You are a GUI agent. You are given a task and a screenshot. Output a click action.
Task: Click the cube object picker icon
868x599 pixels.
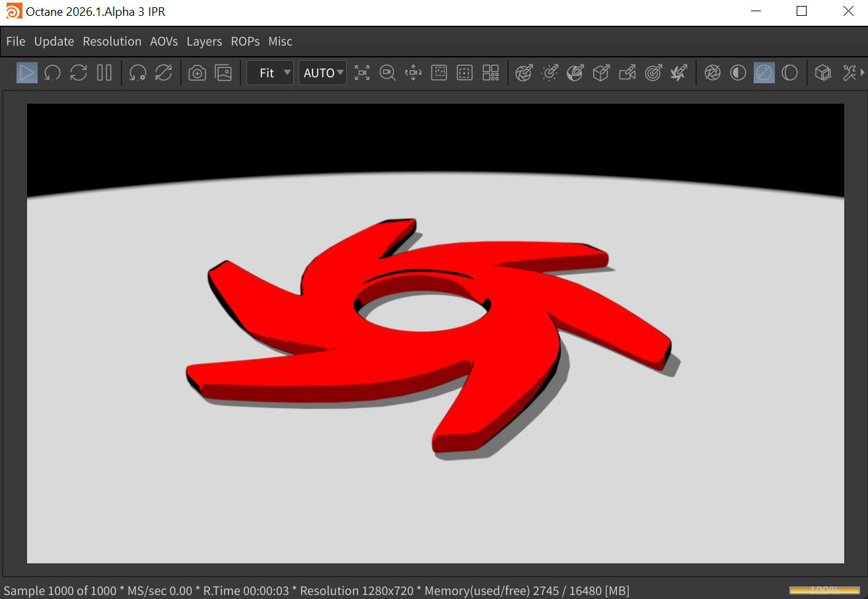[601, 73]
